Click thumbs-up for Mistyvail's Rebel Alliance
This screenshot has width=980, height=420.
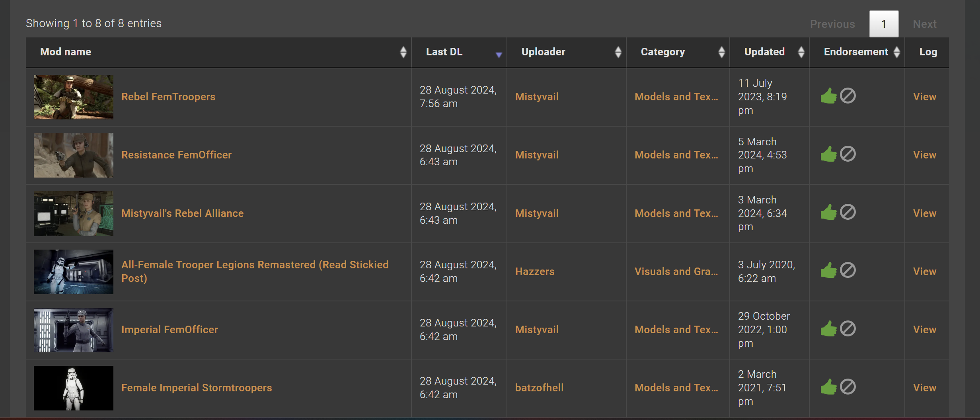tap(828, 212)
